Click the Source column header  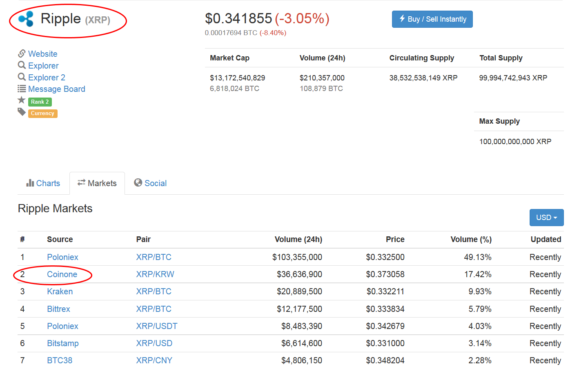(60, 239)
